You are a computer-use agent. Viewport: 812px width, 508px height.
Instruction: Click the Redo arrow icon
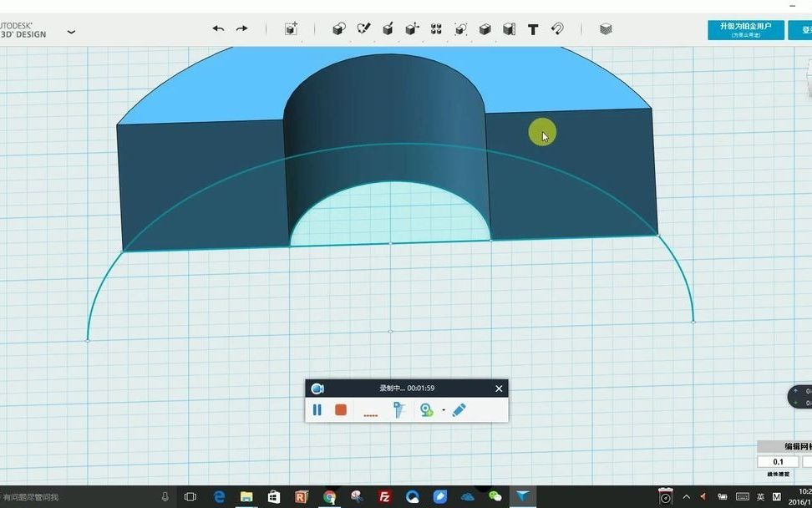[241, 28]
